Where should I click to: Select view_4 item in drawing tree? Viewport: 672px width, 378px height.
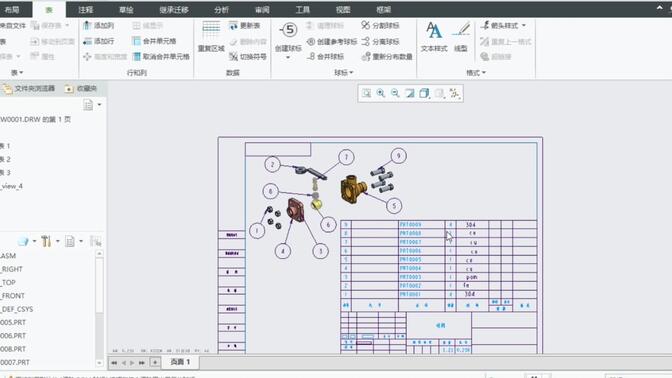click(12, 186)
